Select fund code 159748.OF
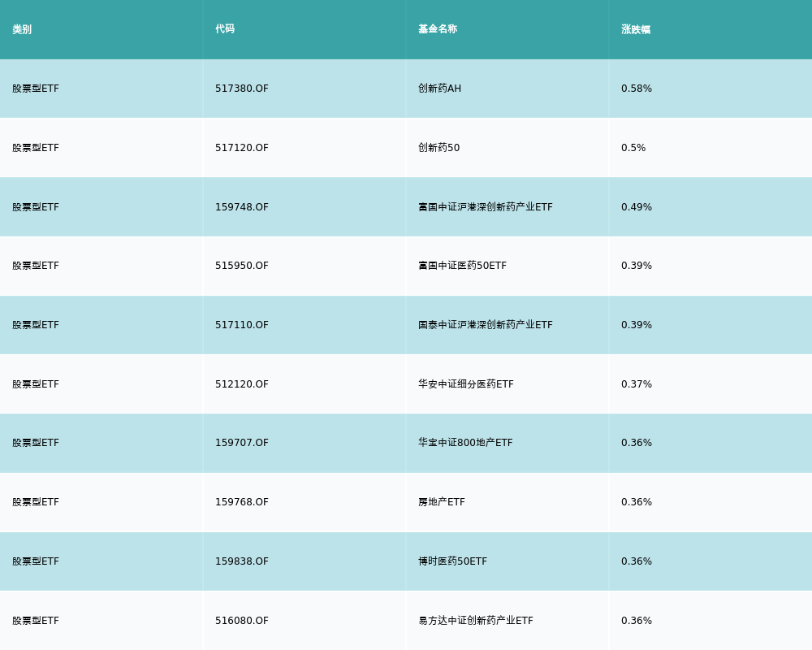 click(x=242, y=207)
